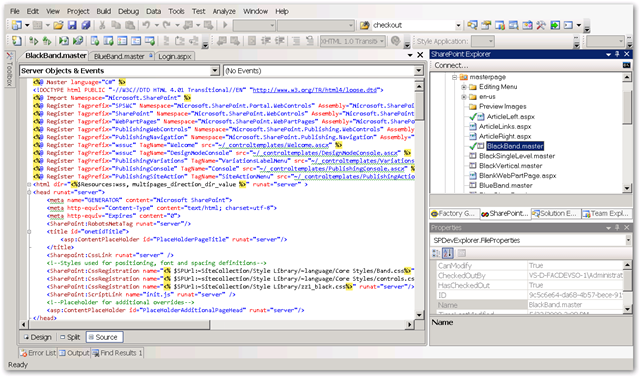
Task: Open the Style Application dropdown
Action: [x=491, y=41]
